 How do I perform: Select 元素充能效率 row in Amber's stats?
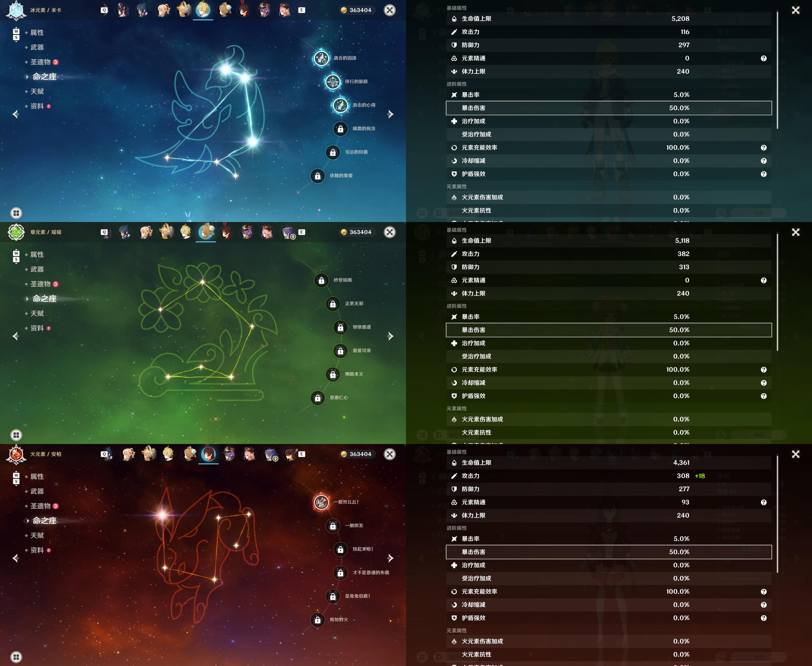point(609,592)
